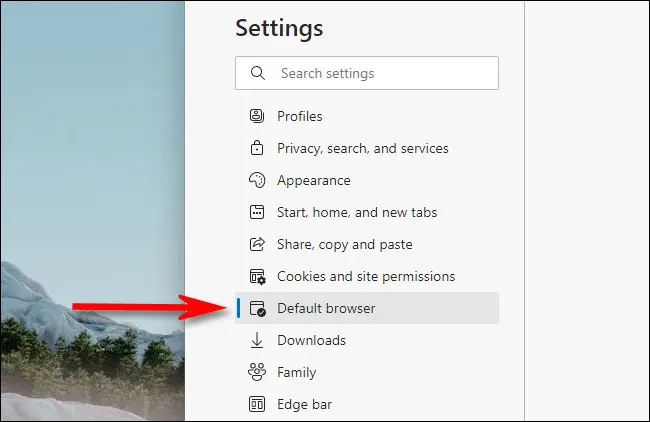Focus the Search settings text field
Image resolution: width=650 pixels, height=422 pixels.
pos(380,73)
